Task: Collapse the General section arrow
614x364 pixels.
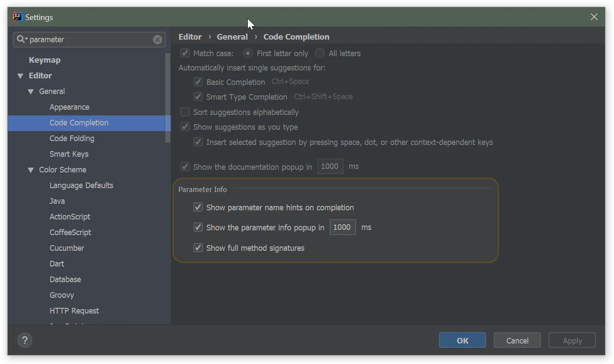Action: coord(30,91)
